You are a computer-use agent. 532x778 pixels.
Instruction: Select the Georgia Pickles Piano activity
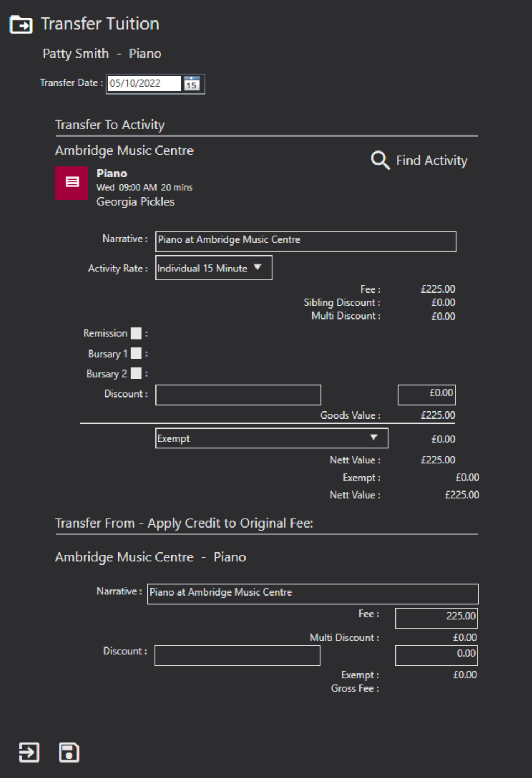135,188
